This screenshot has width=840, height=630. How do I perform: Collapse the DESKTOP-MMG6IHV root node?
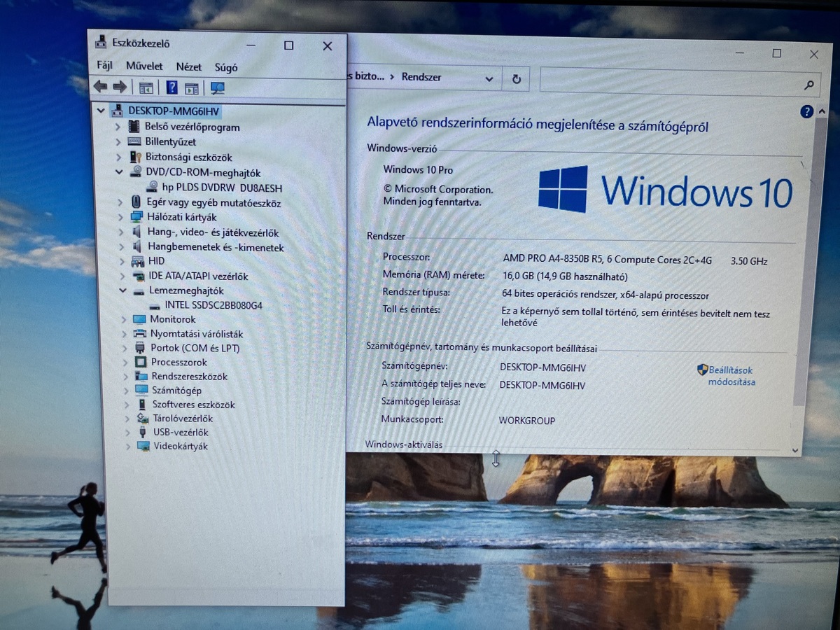coord(101,111)
